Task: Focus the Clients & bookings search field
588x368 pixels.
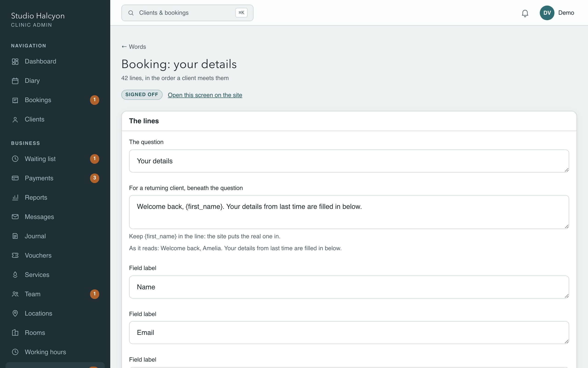Action: [187, 13]
